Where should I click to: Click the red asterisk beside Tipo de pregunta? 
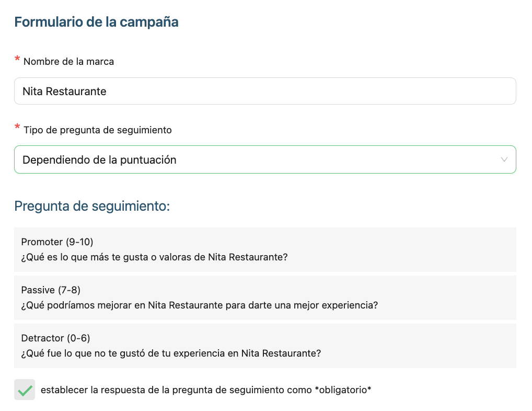pyautogui.click(x=17, y=128)
